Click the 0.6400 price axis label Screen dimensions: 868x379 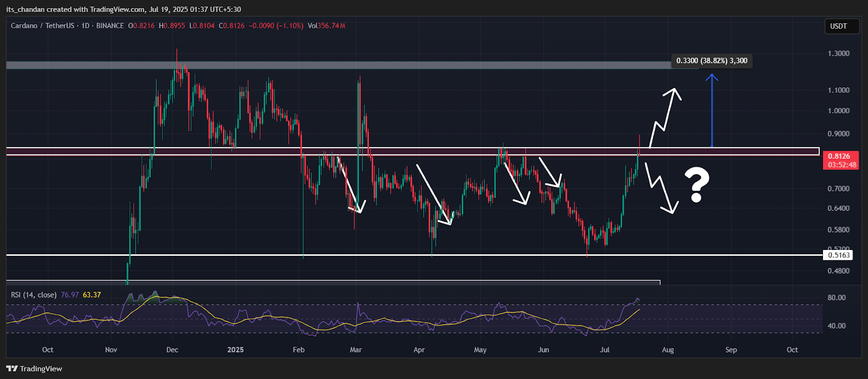tap(838, 208)
